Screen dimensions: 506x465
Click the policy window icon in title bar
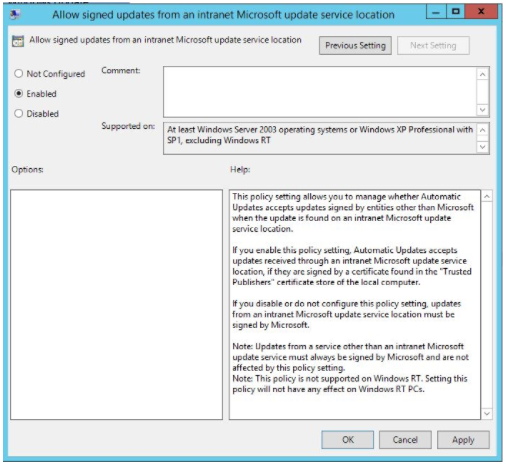coord(15,14)
